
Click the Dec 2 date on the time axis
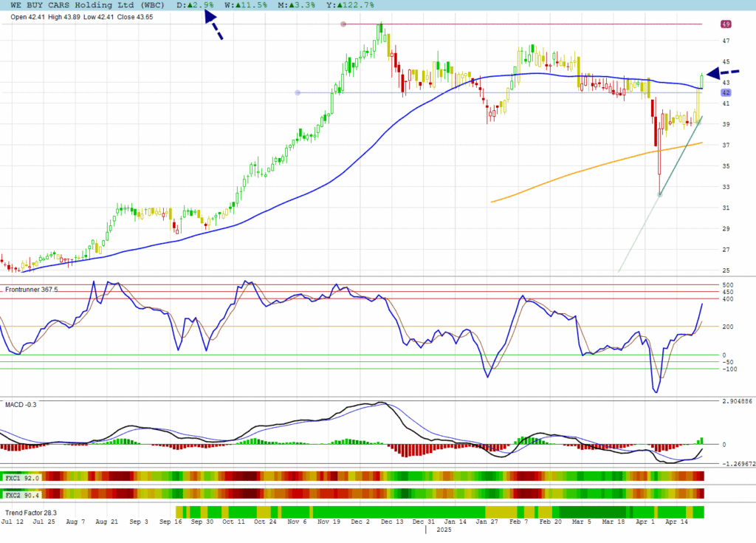point(360,522)
